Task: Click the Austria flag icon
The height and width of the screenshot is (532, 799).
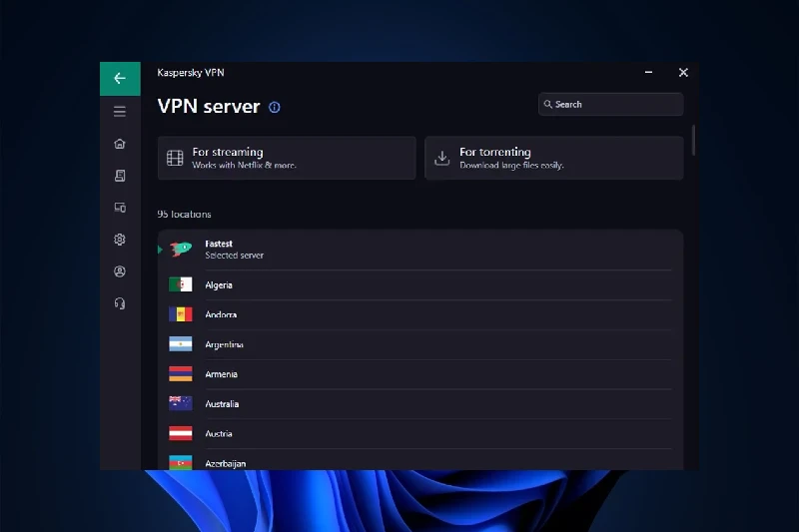Action: [x=181, y=433]
